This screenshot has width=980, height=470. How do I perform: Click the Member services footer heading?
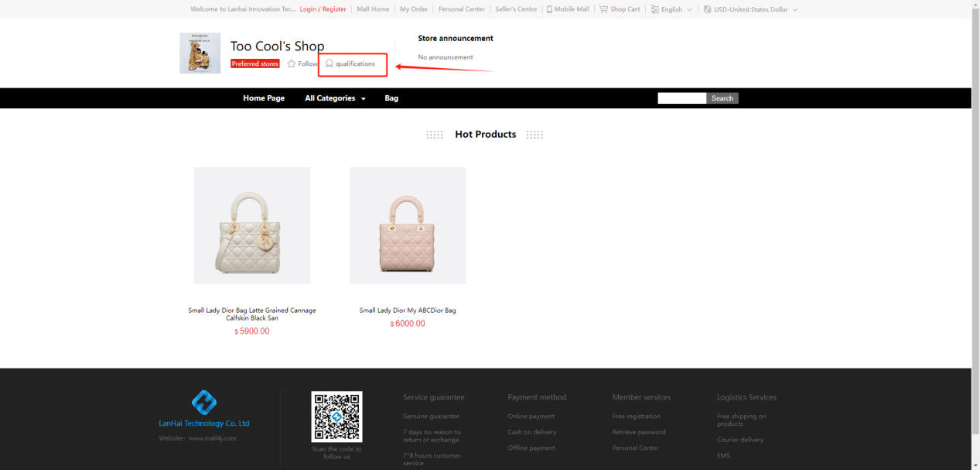tap(641, 397)
